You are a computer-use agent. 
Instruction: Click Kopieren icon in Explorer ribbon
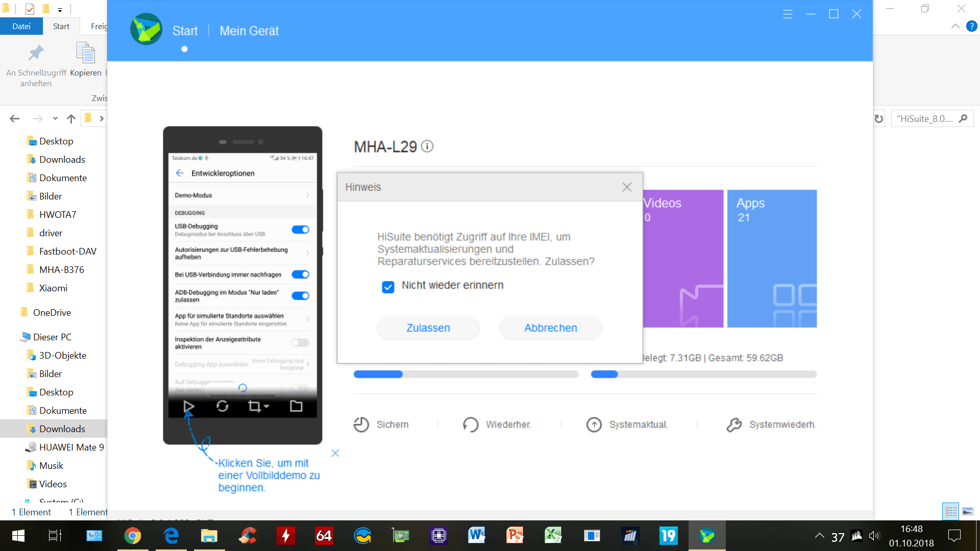86,53
